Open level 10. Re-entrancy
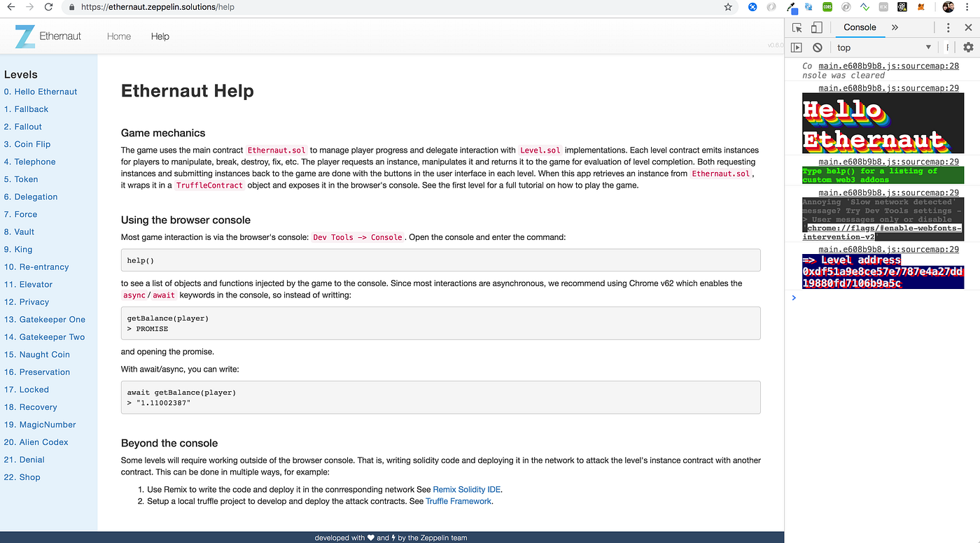 point(36,267)
